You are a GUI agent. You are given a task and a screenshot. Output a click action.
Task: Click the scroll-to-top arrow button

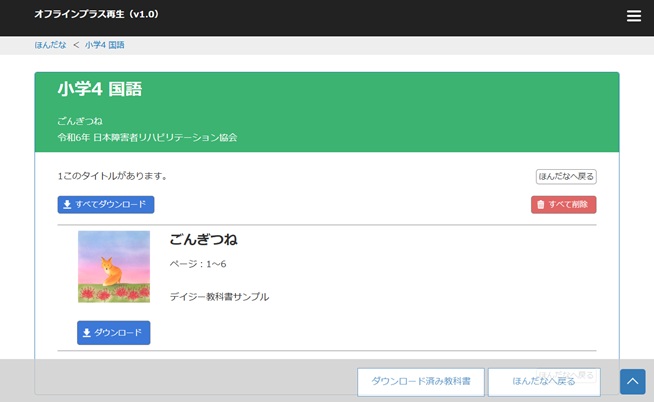tap(632, 382)
